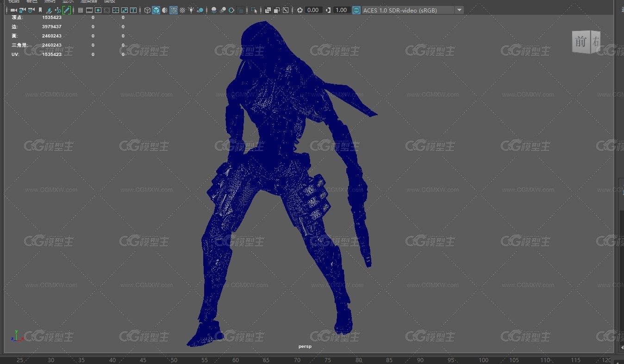Toggle the X-Ray Joints icon

coord(286,10)
